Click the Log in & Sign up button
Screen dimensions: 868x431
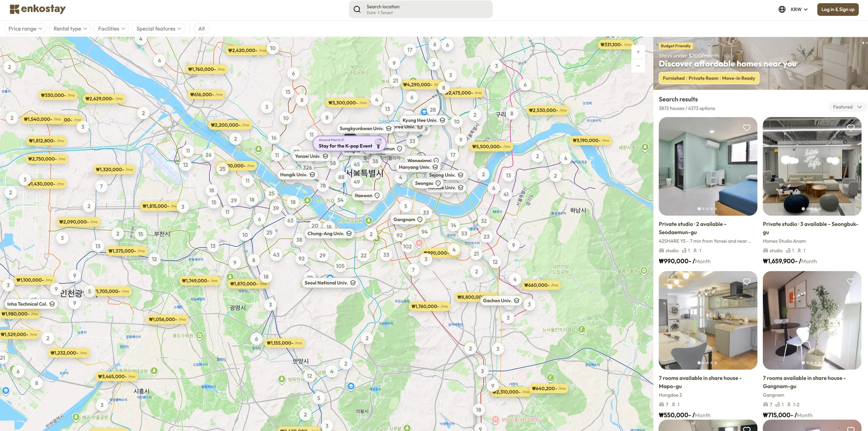(837, 9)
